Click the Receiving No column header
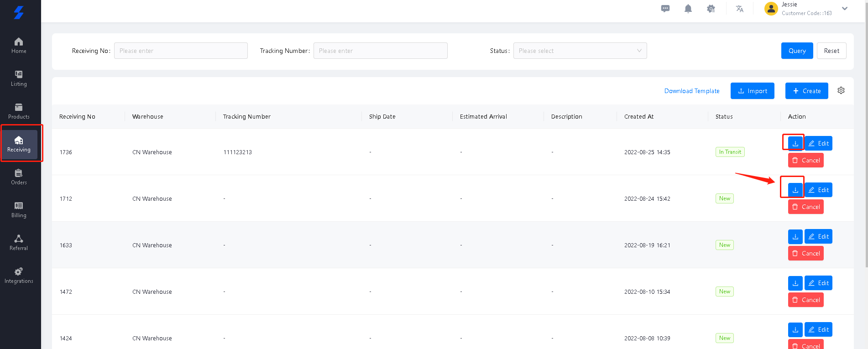868x349 pixels. [77, 117]
